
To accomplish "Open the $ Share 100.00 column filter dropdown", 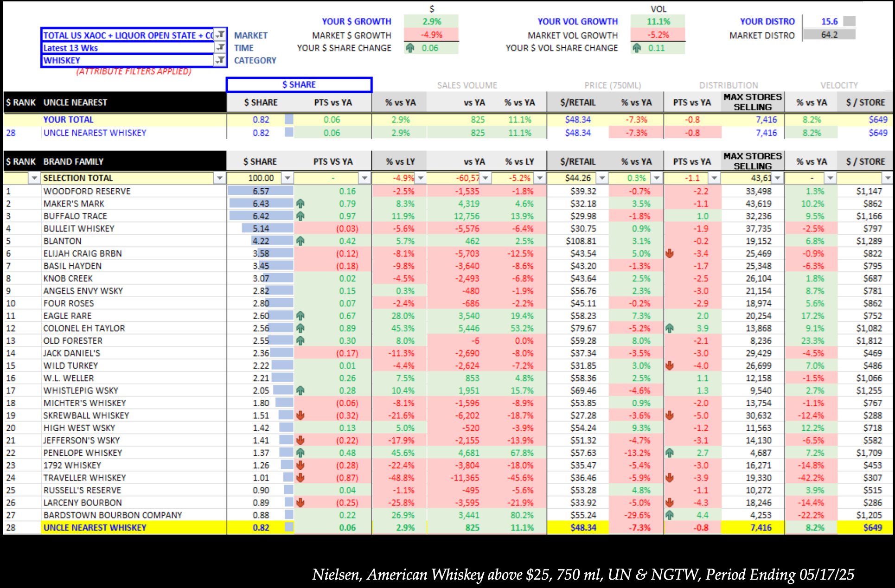I will [x=288, y=178].
